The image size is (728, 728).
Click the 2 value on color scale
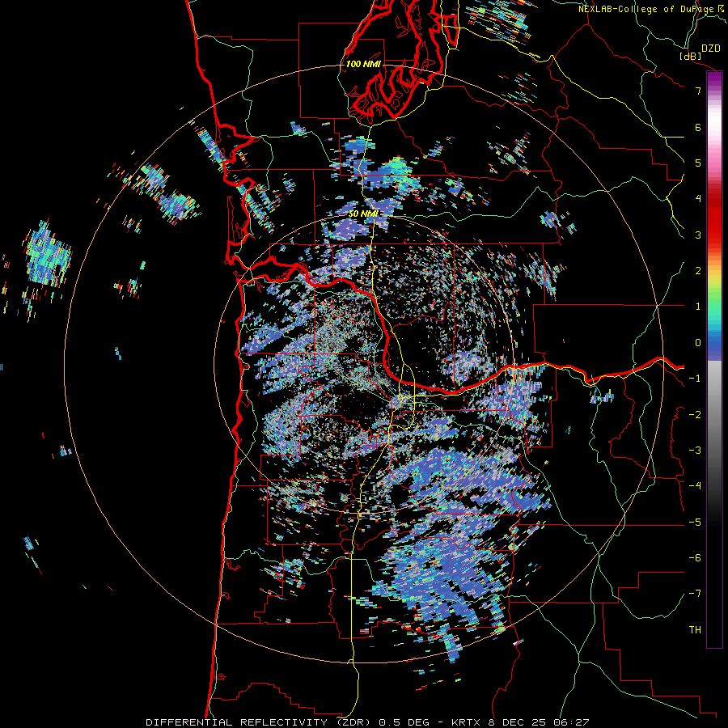click(698, 271)
